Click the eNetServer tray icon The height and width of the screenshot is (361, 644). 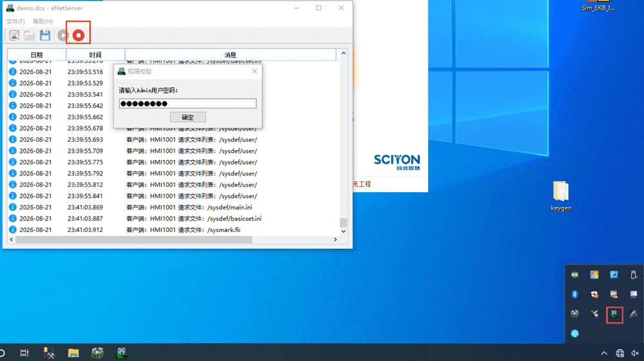pos(614,315)
